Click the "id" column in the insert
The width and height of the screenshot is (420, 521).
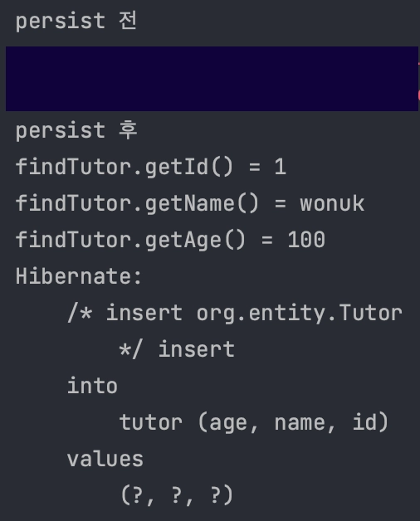point(364,422)
